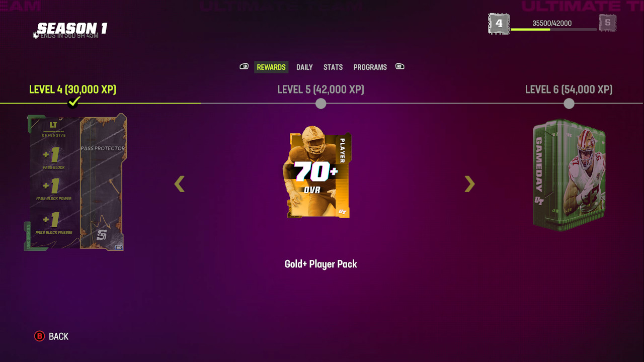Select the Rewards tab
Image resolution: width=644 pixels, height=362 pixels.
[271, 67]
